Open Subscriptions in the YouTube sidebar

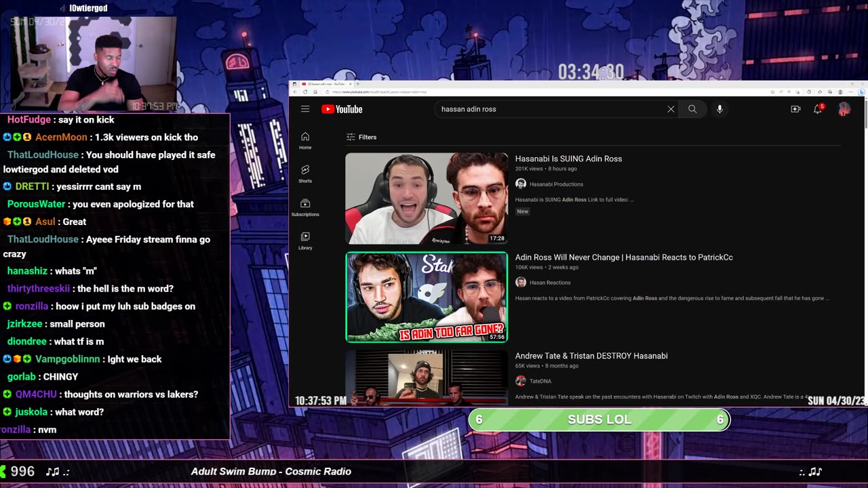point(305,207)
